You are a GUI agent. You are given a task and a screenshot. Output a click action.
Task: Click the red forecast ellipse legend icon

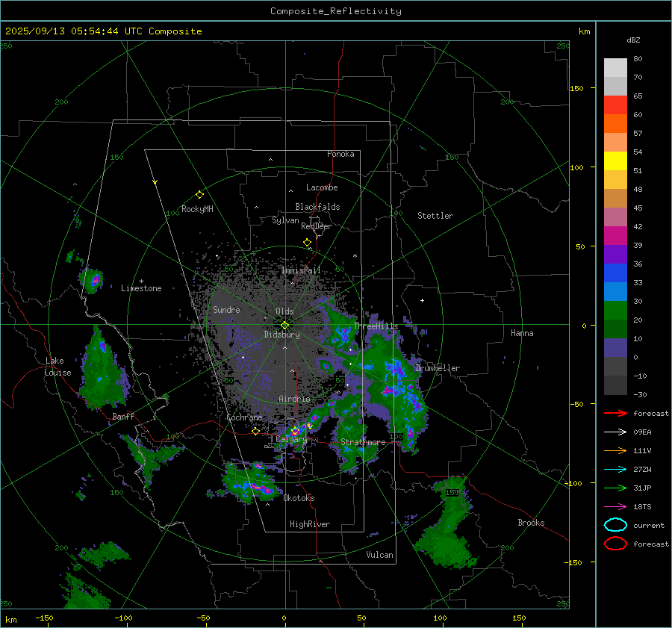tap(615, 544)
